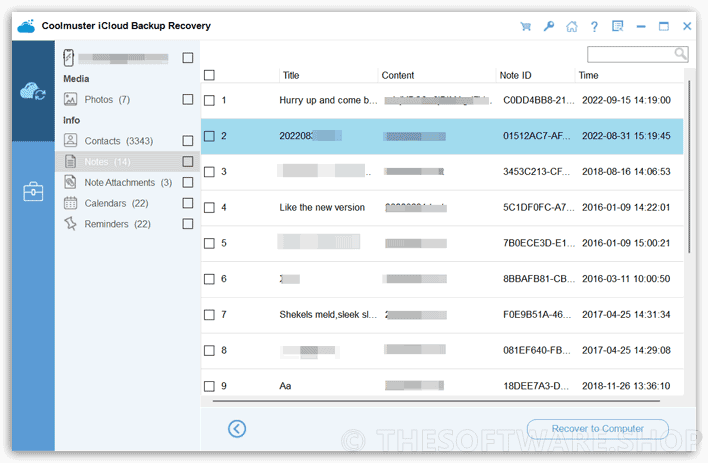The height and width of the screenshot is (463, 708).
Task: Go to the home icon
Action: click(x=572, y=27)
